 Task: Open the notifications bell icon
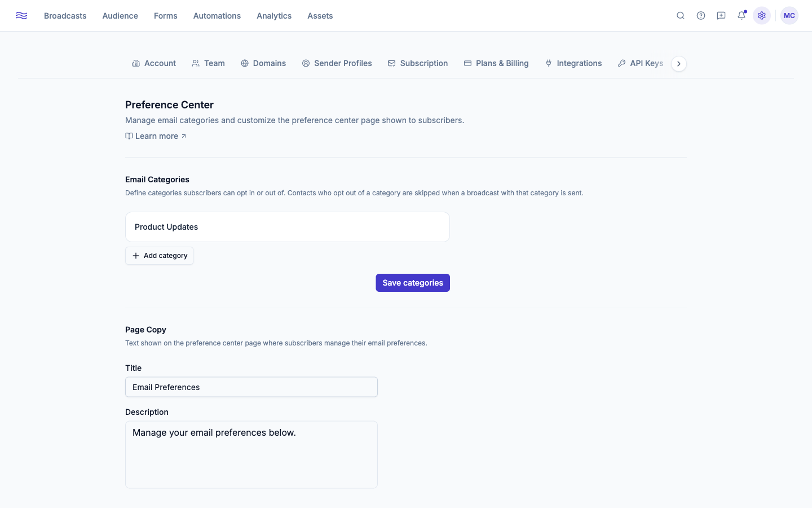(x=742, y=16)
